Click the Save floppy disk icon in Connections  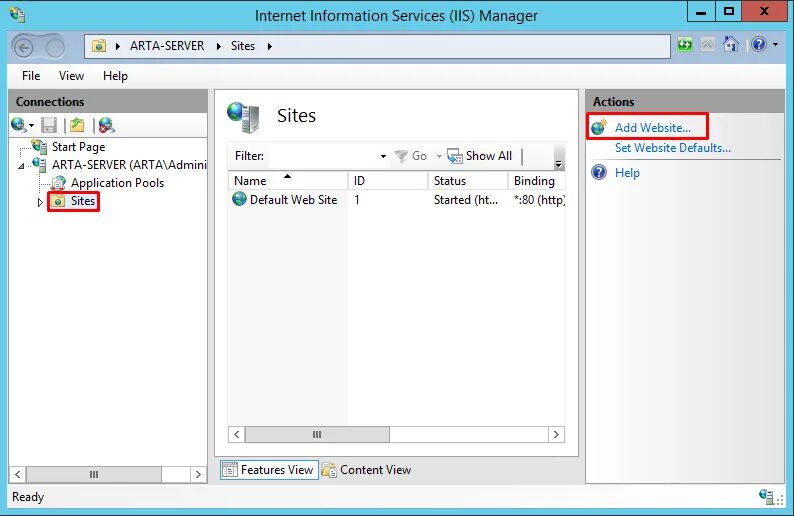tap(49, 125)
